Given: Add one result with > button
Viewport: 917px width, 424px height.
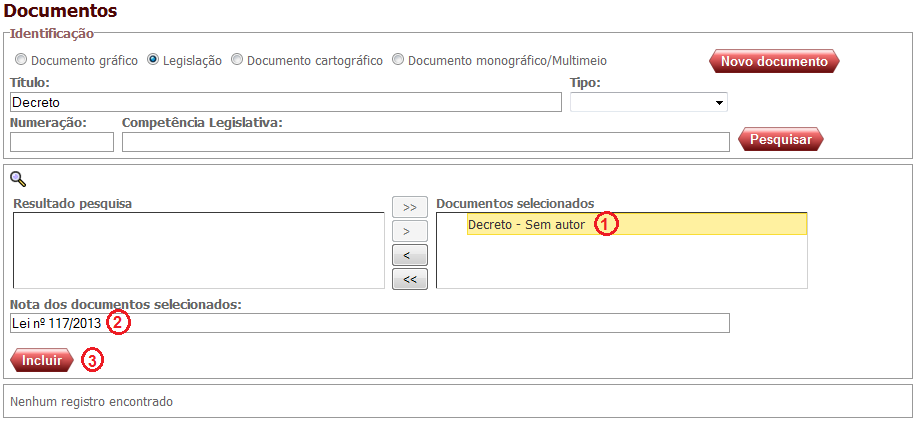Looking at the screenshot, I should click(410, 231).
